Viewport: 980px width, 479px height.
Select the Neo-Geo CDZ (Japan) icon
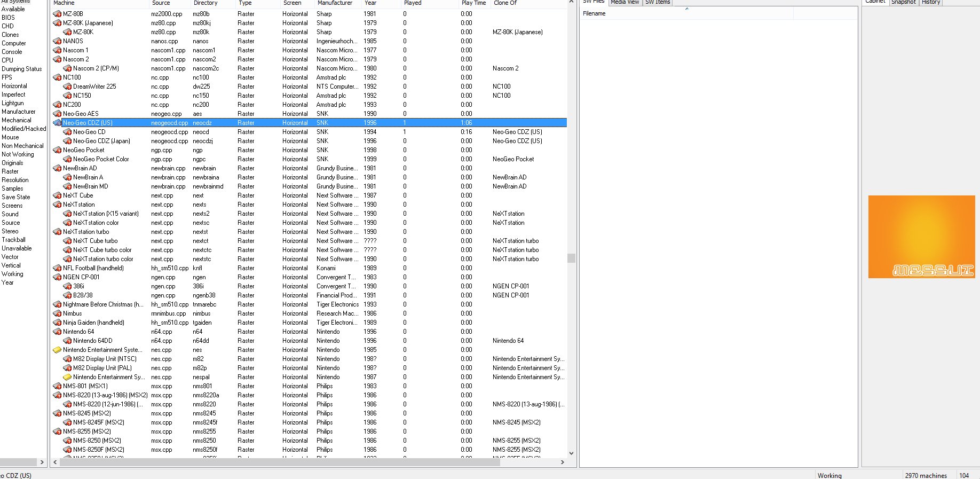point(67,141)
